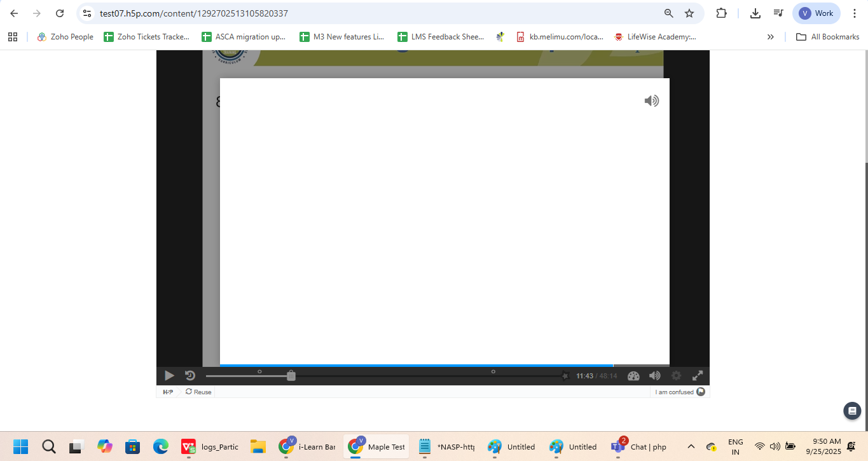Open the playback speed gauge menu
The image size is (868, 461).
pos(633,376)
